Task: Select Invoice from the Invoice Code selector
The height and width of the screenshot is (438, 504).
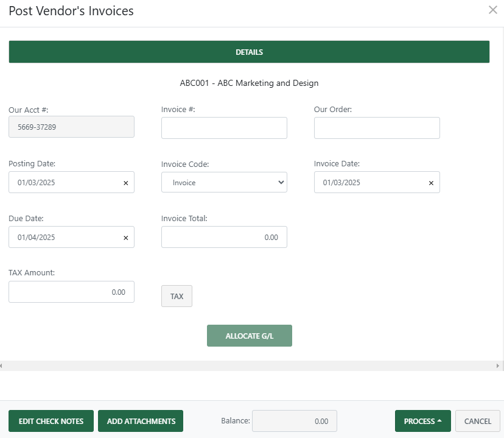Action: click(x=224, y=182)
